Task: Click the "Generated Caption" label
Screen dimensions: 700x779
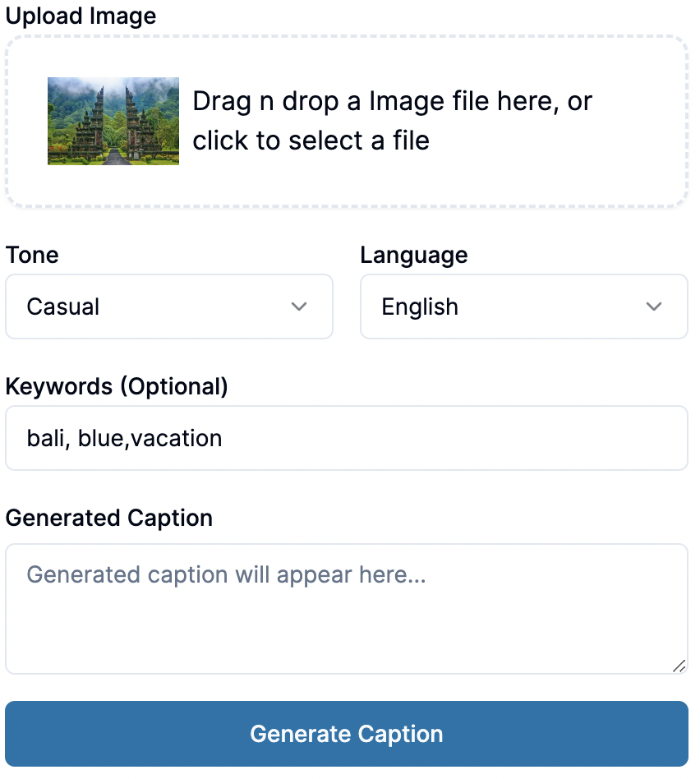Action: tap(108, 518)
